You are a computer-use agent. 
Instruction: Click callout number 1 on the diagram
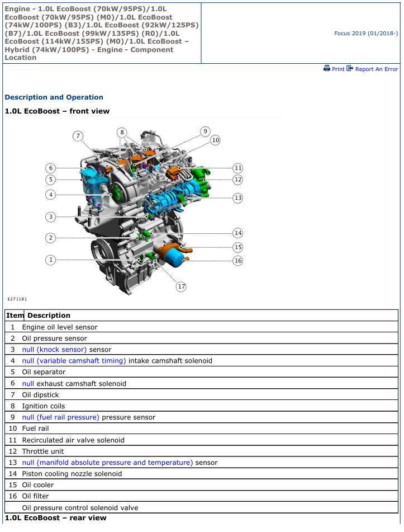[50, 260]
